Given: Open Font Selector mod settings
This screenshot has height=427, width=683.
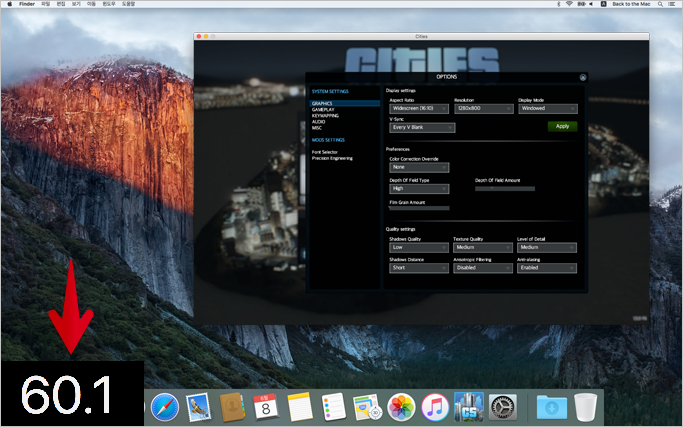Looking at the screenshot, I should [325, 152].
